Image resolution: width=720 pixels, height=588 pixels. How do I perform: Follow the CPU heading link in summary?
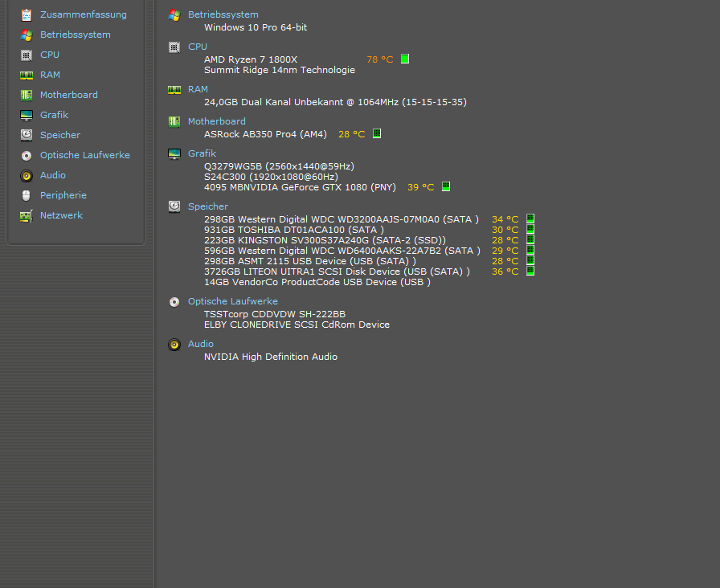[198, 47]
